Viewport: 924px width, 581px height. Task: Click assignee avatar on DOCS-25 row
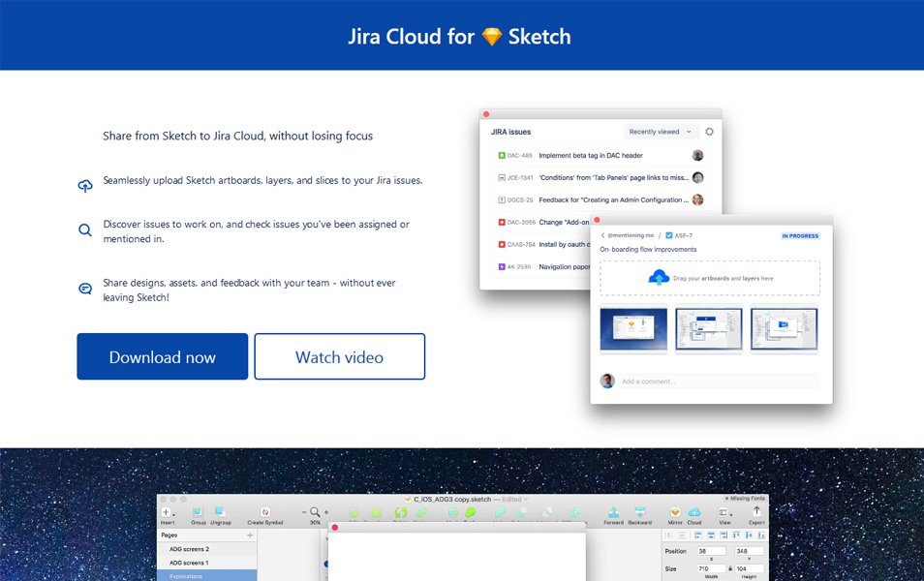tap(697, 199)
